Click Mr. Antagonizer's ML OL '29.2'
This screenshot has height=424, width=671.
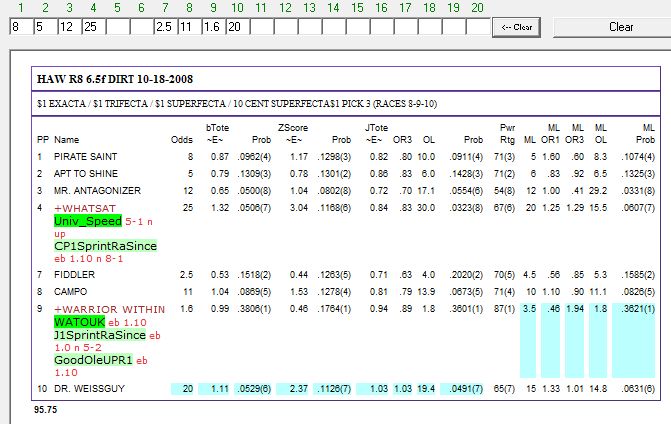tap(598, 191)
